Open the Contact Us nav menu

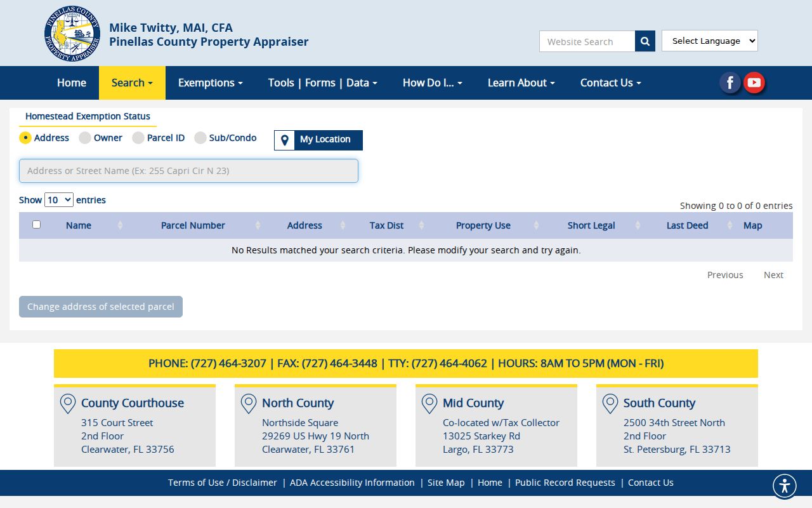[611, 83]
